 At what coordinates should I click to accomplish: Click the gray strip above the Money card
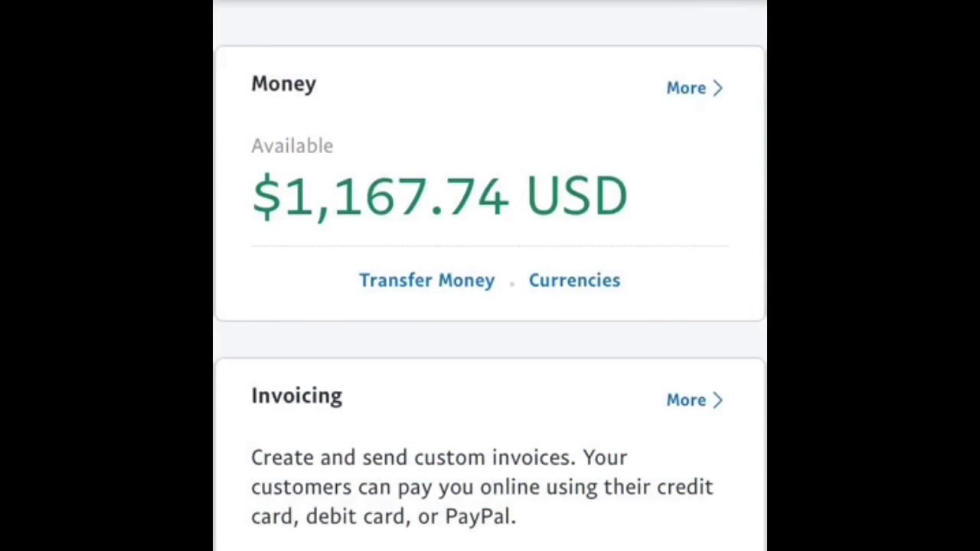coord(490,23)
